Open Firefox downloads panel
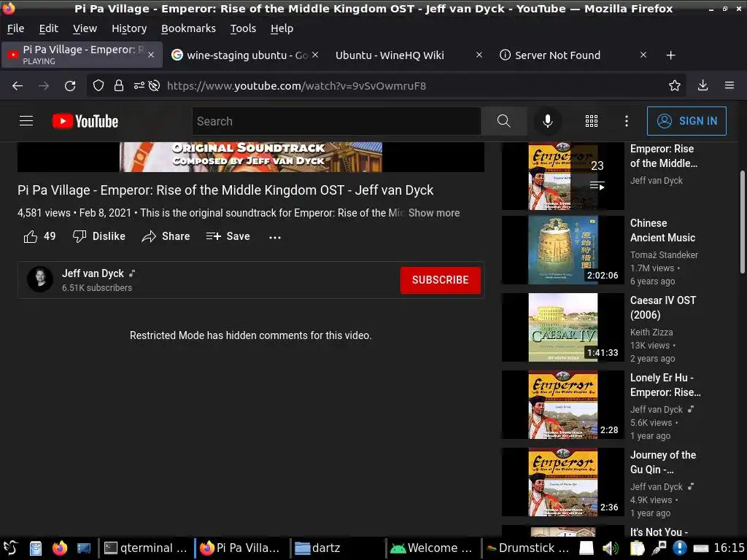 pyautogui.click(x=703, y=86)
